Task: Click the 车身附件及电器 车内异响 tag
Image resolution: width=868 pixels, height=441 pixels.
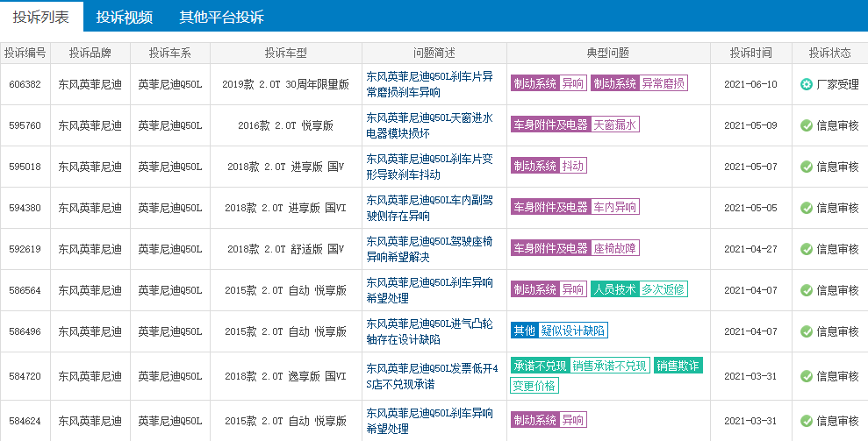Action: [x=575, y=207]
